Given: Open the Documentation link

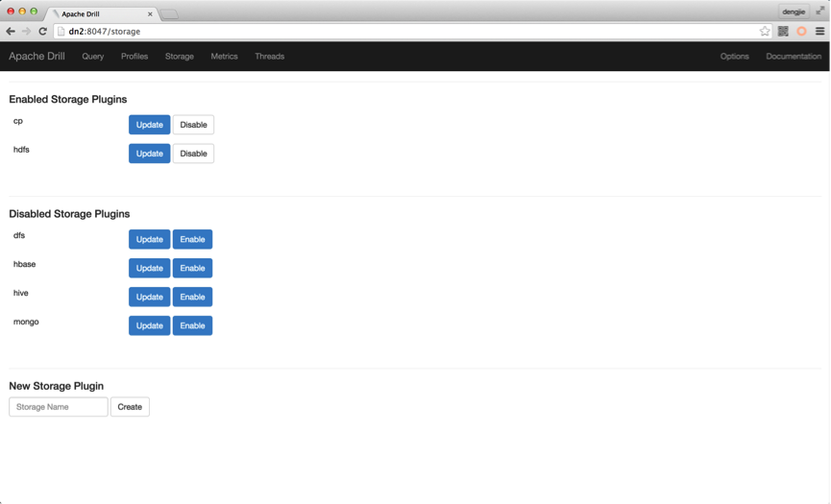Looking at the screenshot, I should coord(794,56).
